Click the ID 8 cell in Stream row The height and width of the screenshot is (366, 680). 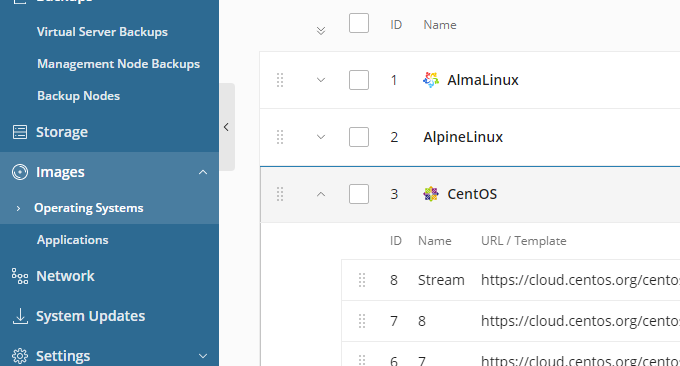coord(394,280)
